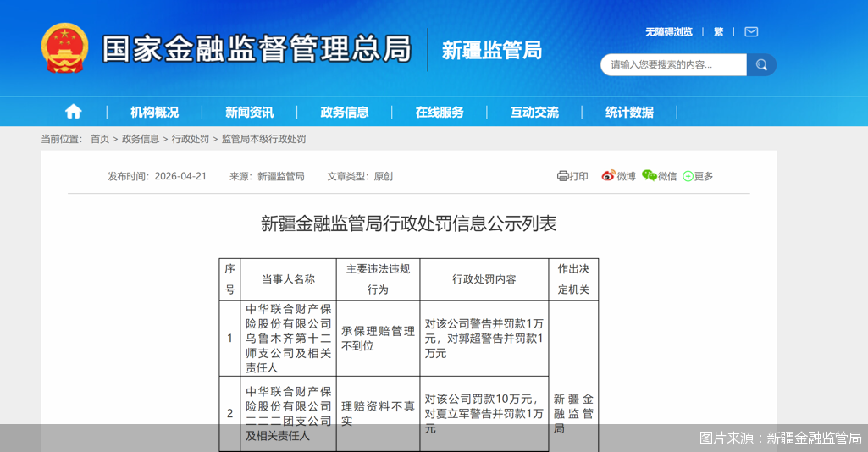This screenshot has height=452, width=868.
Task: Click table header 当事人名称
Action: (289, 279)
